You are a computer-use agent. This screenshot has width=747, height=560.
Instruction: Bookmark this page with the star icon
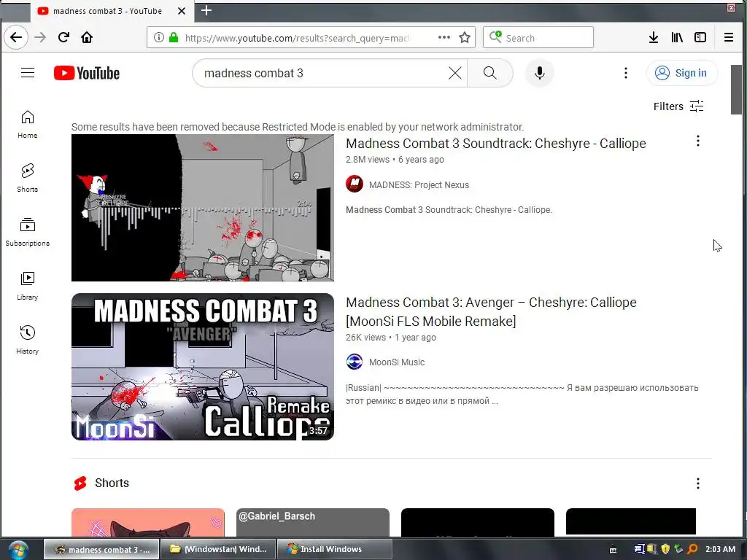click(465, 38)
